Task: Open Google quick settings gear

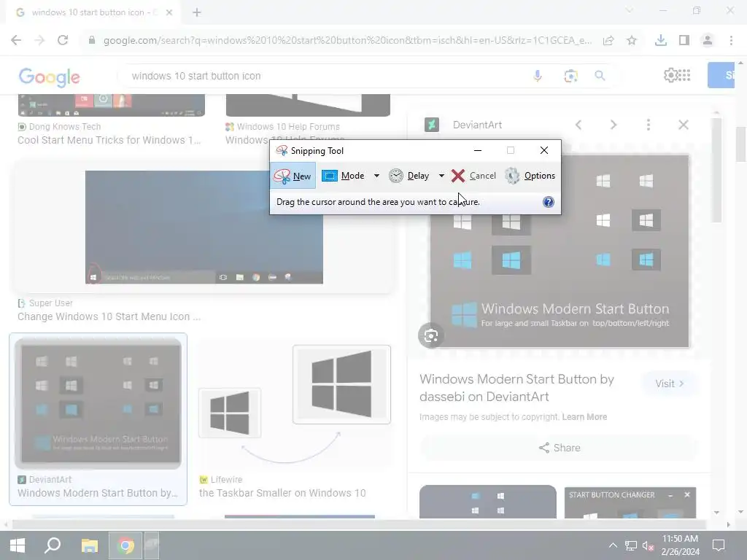Action: (x=670, y=75)
